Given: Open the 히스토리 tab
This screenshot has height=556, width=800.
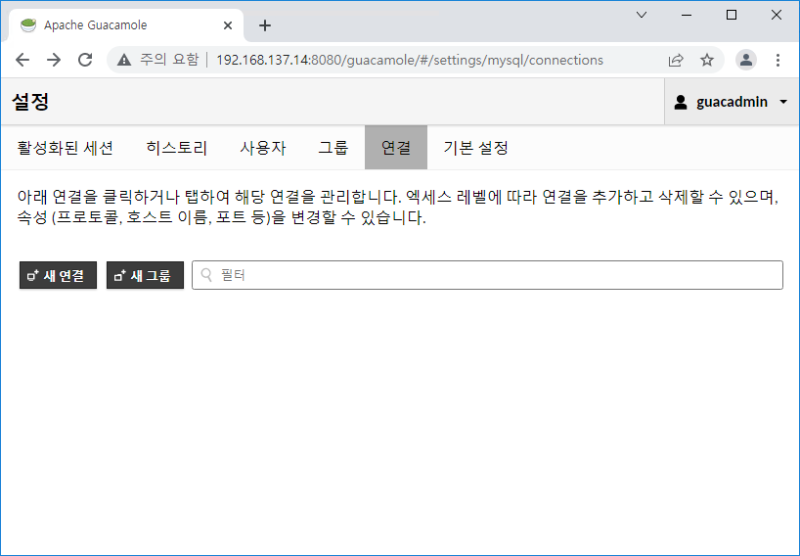Looking at the screenshot, I should point(176,148).
